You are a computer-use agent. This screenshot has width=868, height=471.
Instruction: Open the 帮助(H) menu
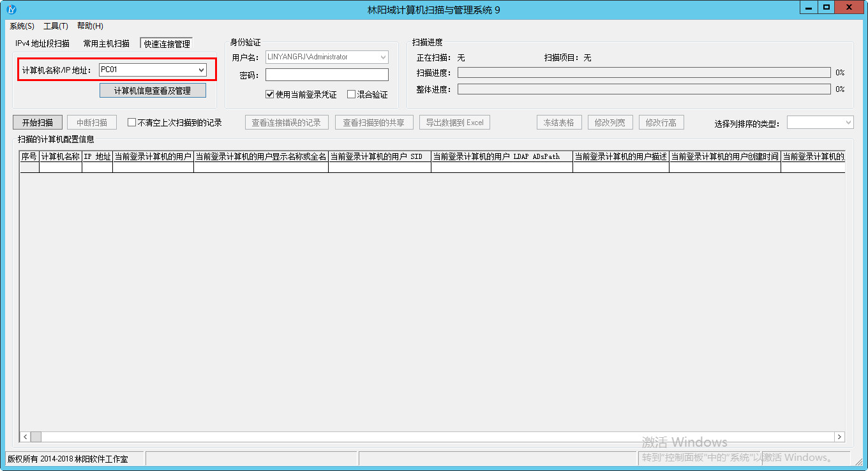90,26
